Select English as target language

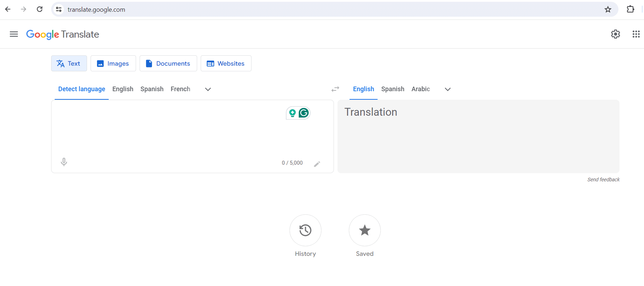coord(363,89)
